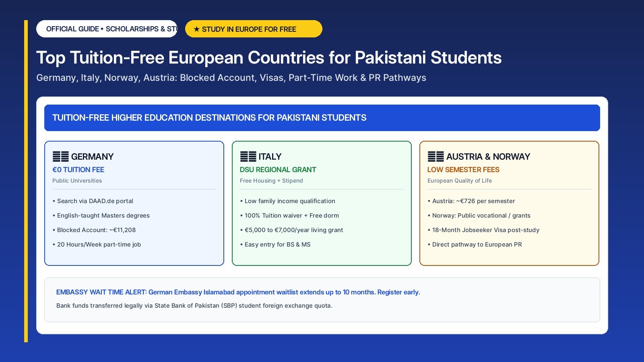Select the Study in Europe for Free badge

pyautogui.click(x=254, y=29)
